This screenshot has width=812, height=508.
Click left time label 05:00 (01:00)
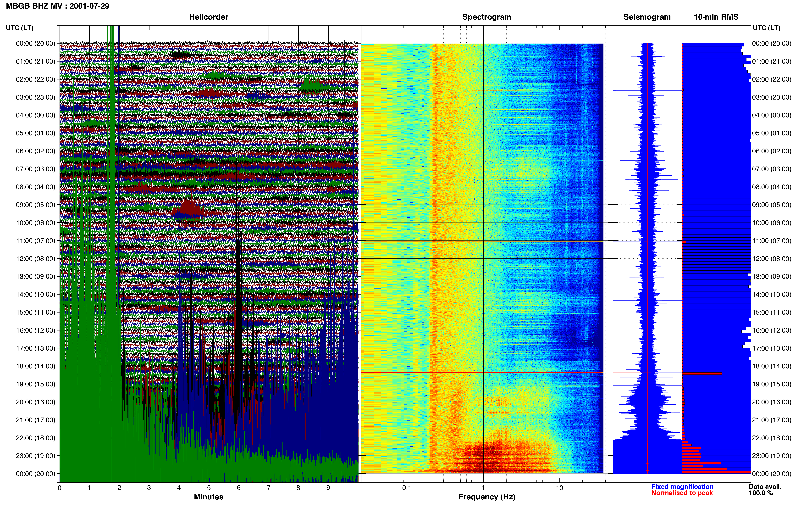tap(36, 133)
